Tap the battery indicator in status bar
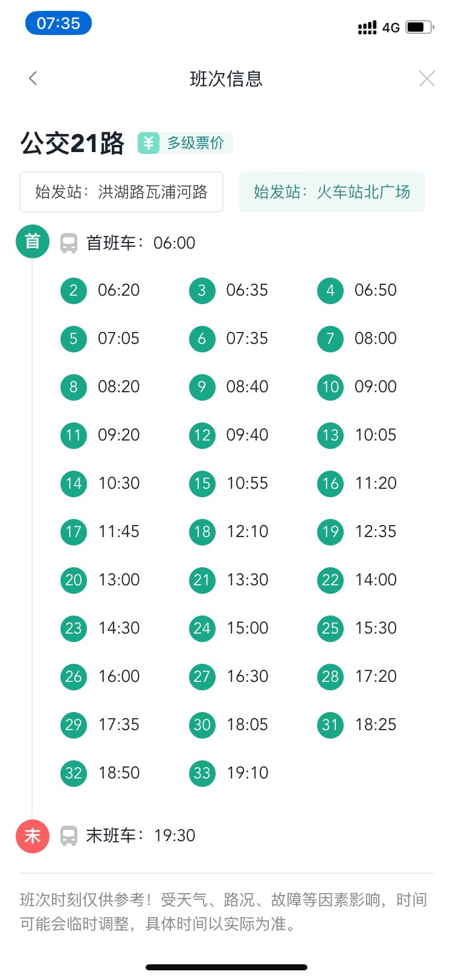This screenshot has width=453, height=980. click(419, 27)
